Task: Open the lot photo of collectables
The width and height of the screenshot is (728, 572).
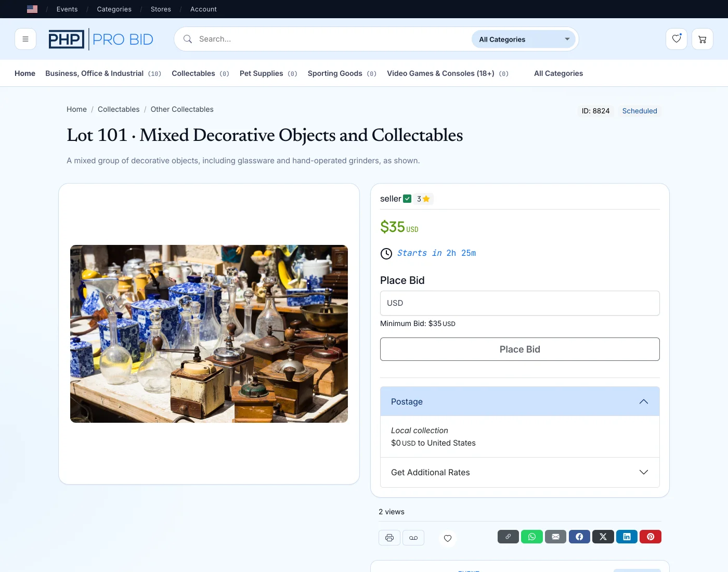Action: [209, 334]
